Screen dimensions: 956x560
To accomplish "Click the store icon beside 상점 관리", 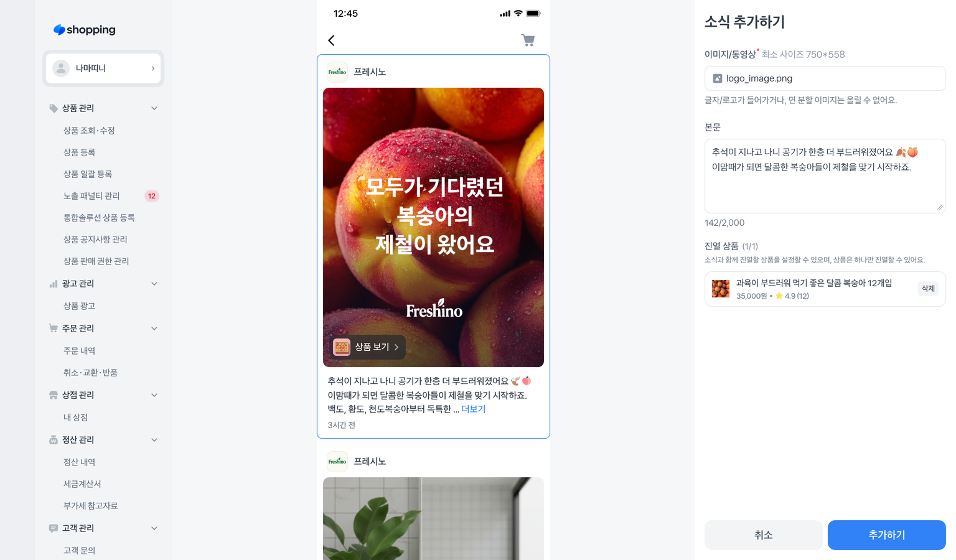I will point(54,395).
